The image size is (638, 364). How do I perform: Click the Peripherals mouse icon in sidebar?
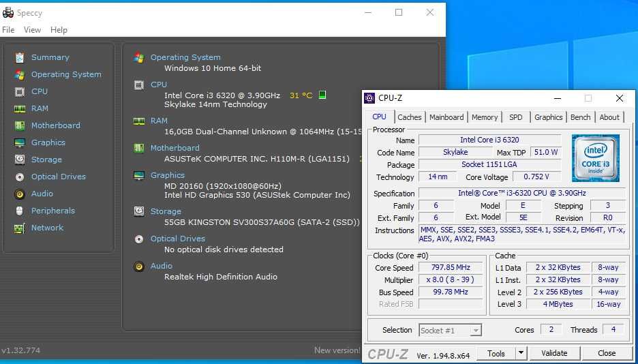coord(20,211)
